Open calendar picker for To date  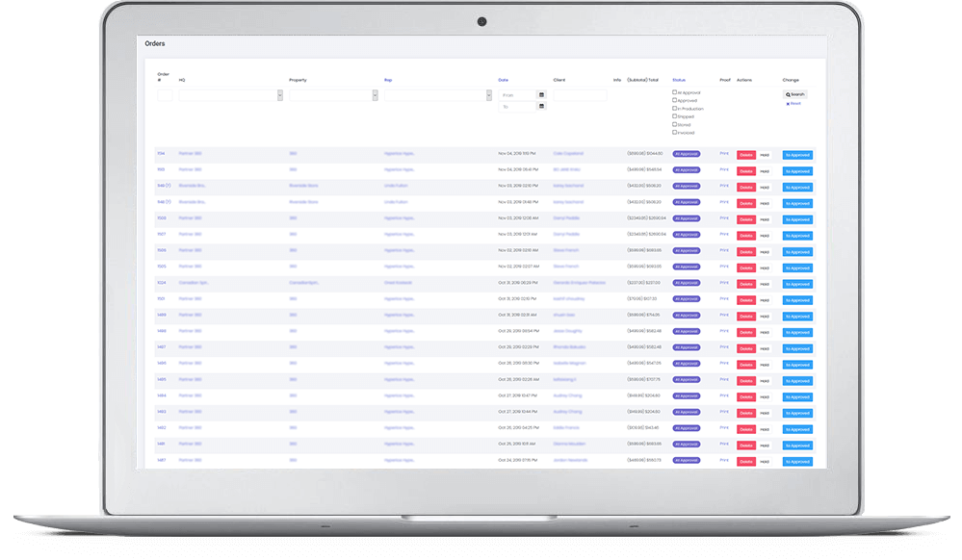pos(541,107)
